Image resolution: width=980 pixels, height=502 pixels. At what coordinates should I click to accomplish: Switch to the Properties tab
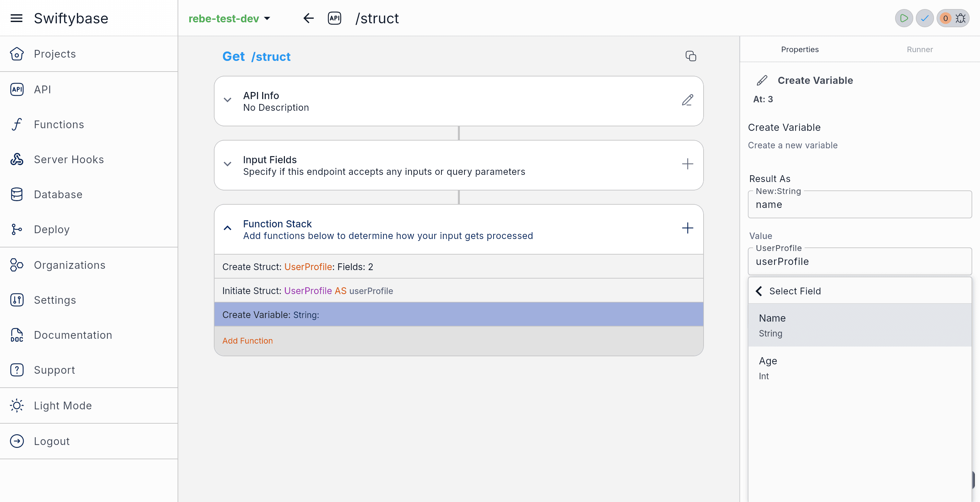point(800,50)
